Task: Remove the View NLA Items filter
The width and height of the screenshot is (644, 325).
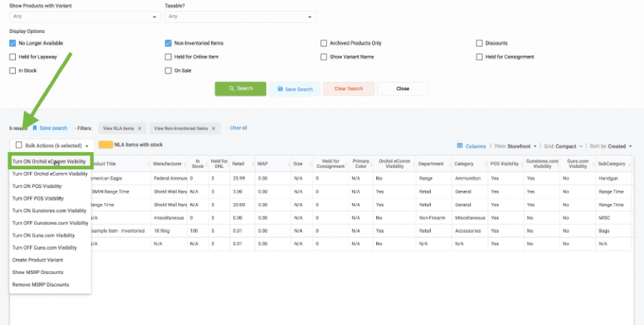Action: [140, 128]
